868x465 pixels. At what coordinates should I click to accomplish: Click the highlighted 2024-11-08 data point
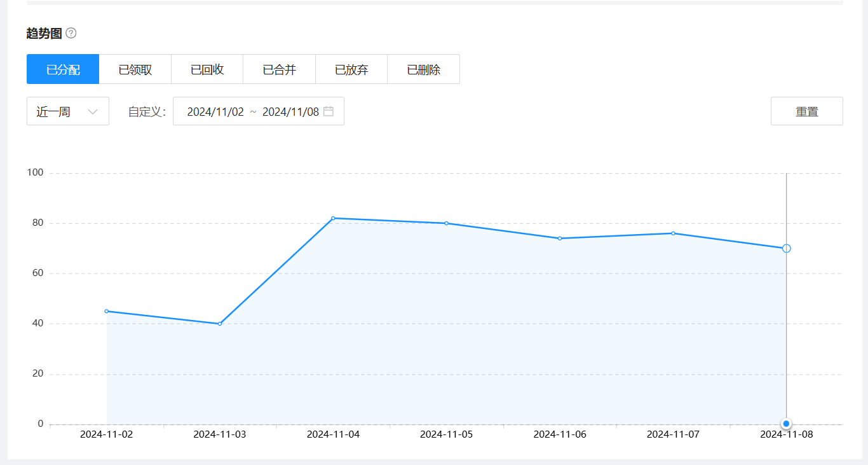pyautogui.click(x=786, y=248)
